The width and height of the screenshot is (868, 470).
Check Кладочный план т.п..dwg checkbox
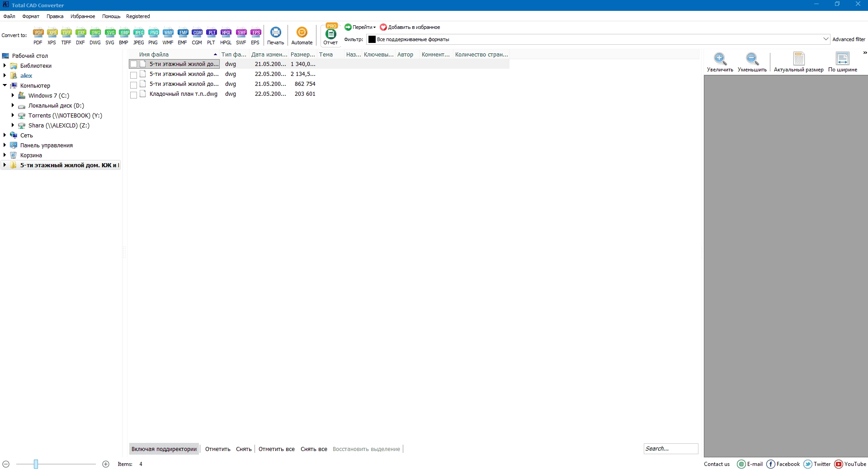(x=134, y=94)
